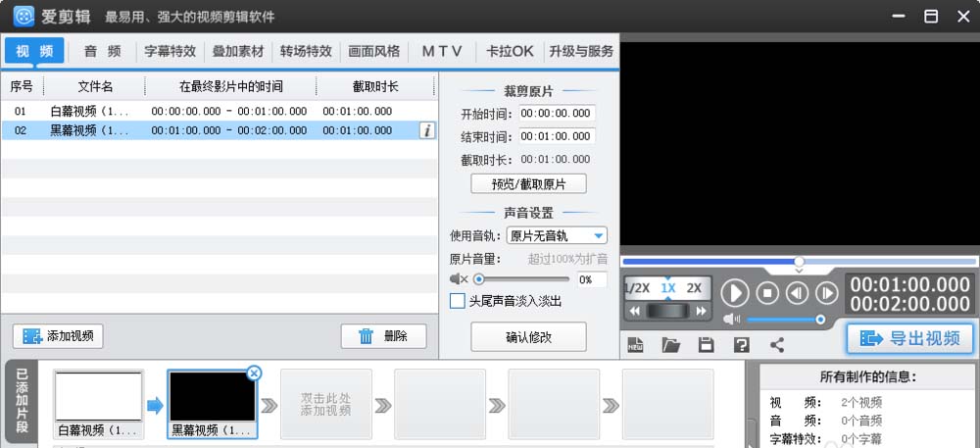Screen dimensions: 980x448
Task: Click the 结束时间 input field
Action: (x=557, y=136)
